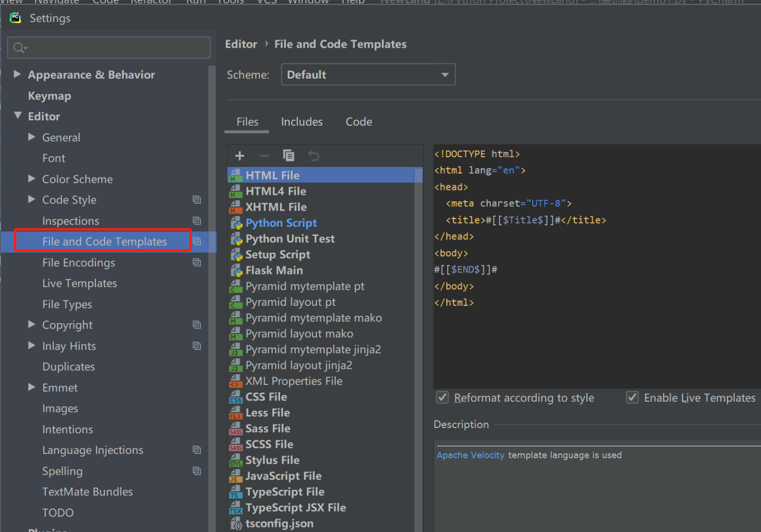The height and width of the screenshot is (532, 761).
Task: Click the Copy Template icon
Action: 288,155
